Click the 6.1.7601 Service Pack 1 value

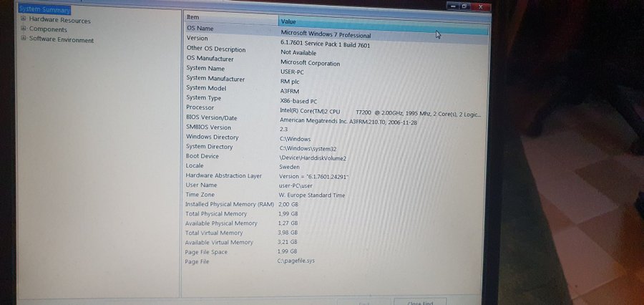[326, 44]
